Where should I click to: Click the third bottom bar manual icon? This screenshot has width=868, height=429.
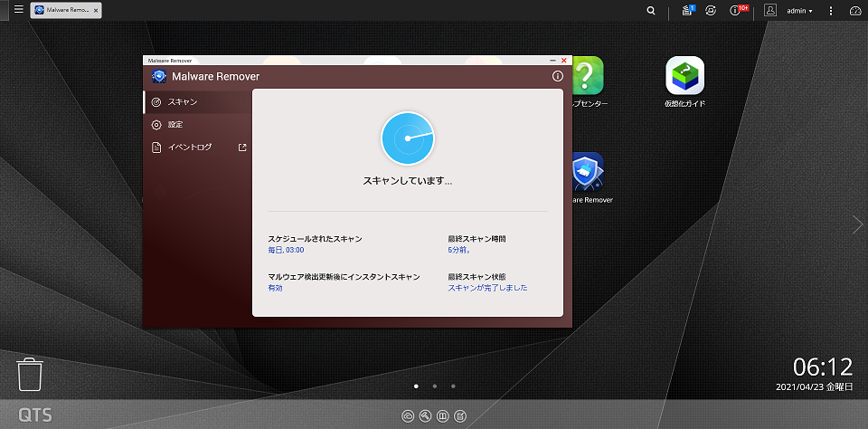pyautogui.click(x=442, y=416)
